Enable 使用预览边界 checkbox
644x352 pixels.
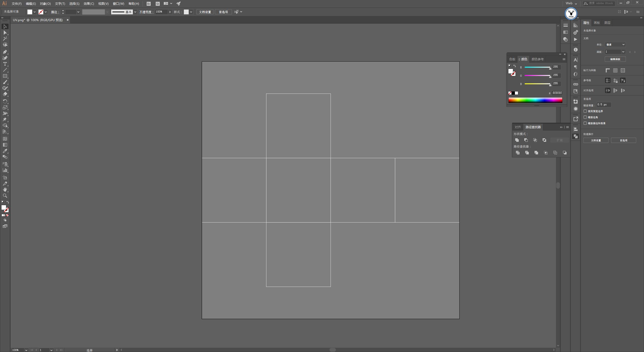pyautogui.click(x=585, y=111)
